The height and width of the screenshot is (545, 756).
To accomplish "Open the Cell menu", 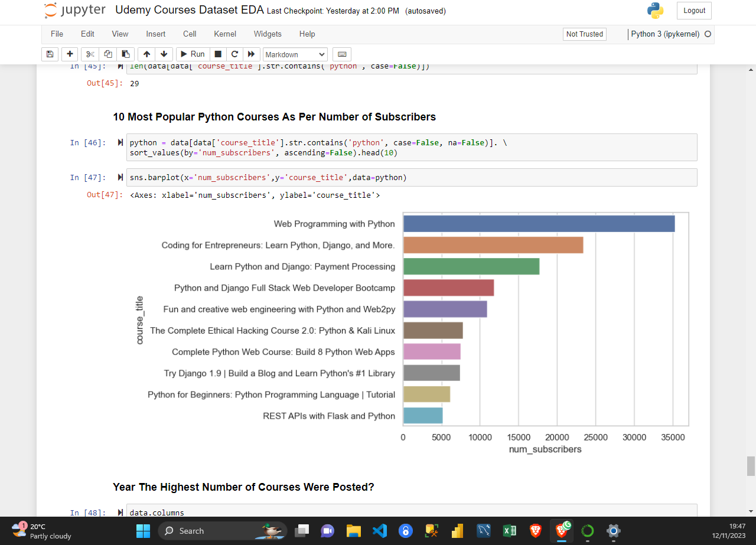I will click(190, 34).
